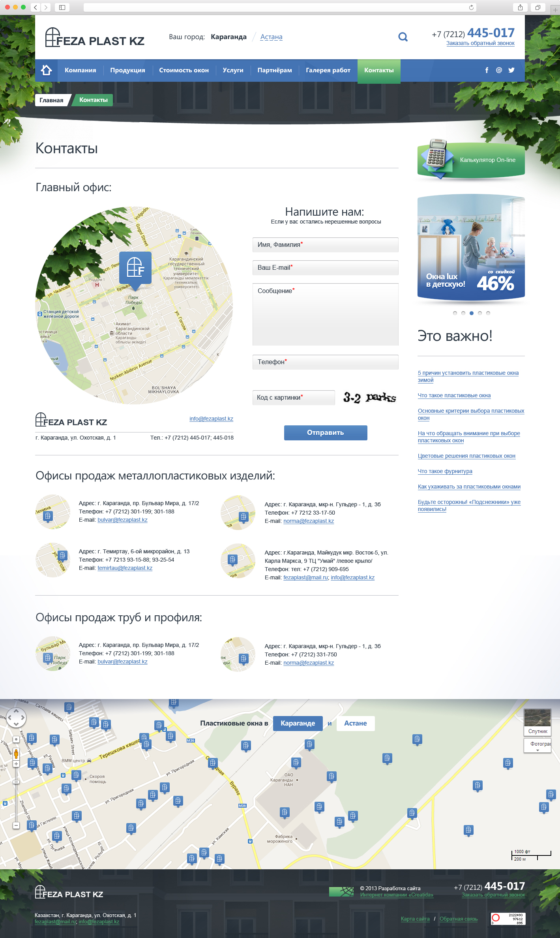Click the browser address bar

280,7
